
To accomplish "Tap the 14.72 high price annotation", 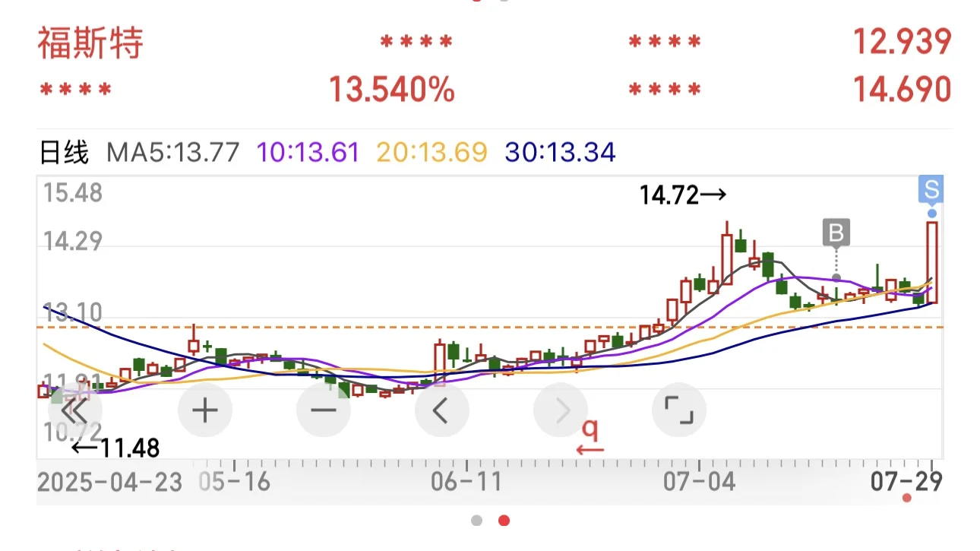I will click(x=683, y=196).
